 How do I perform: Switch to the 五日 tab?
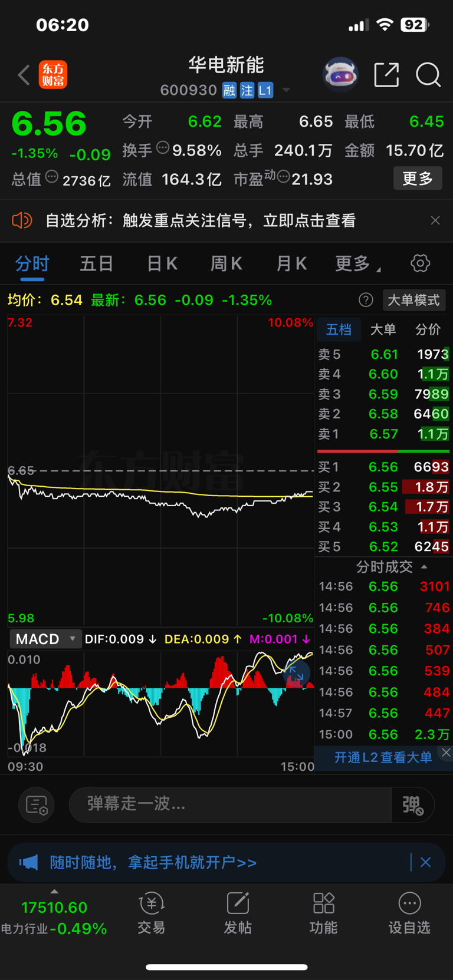97,263
